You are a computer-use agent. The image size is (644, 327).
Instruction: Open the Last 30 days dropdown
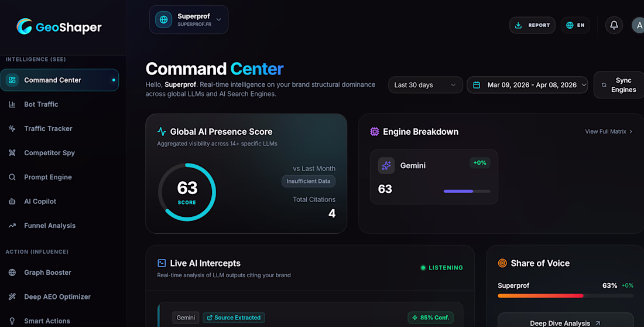[x=424, y=85]
